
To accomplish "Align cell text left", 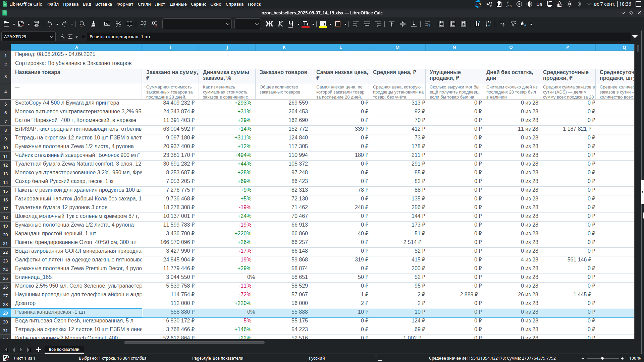I will click(356, 24).
